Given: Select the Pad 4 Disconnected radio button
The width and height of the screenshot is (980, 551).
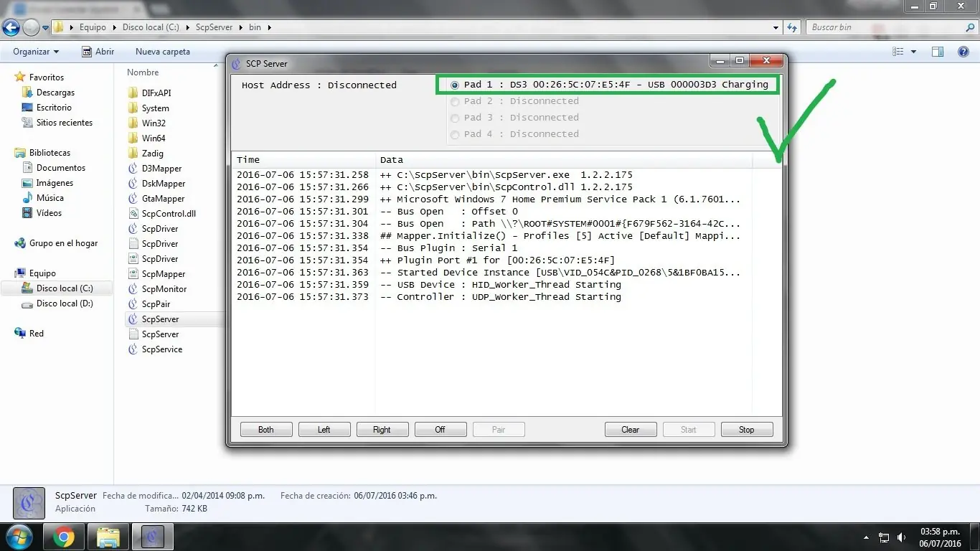Looking at the screenshot, I should tap(455, 134).
